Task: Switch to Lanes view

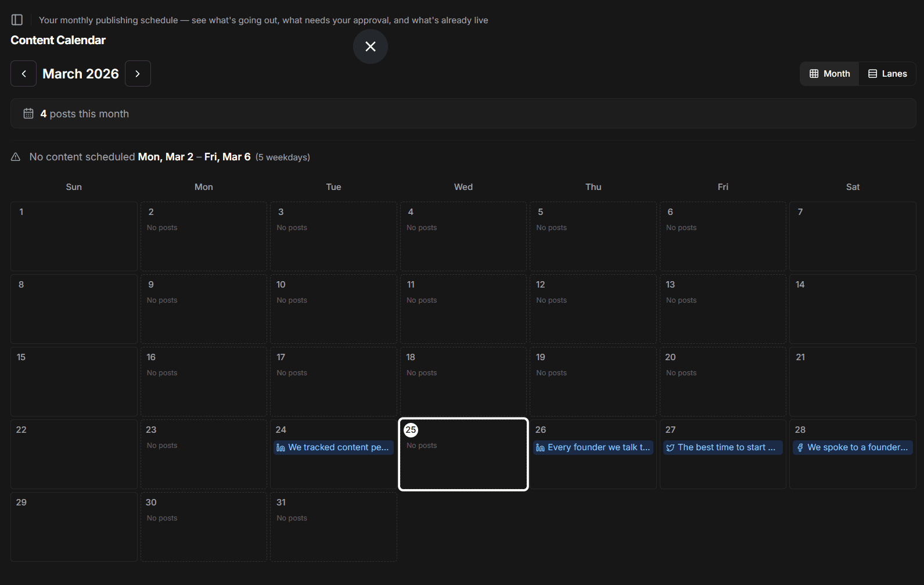Action: point(887,74)
